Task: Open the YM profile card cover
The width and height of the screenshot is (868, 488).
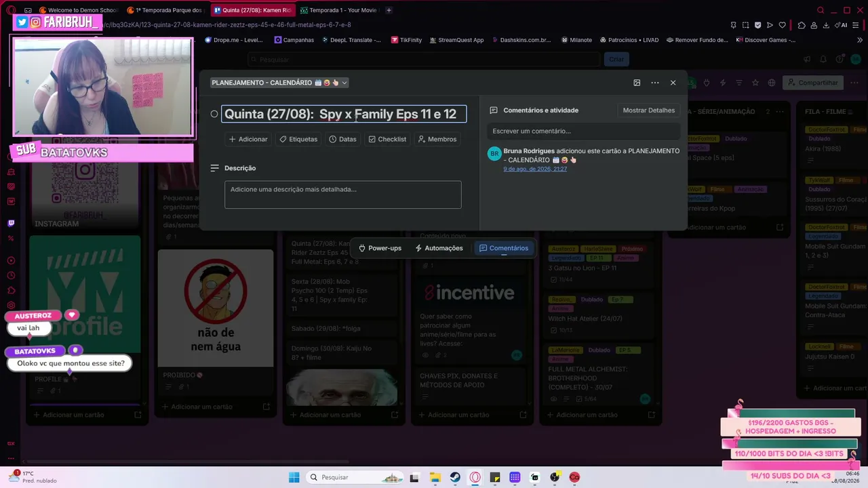Action: (85, 294)
